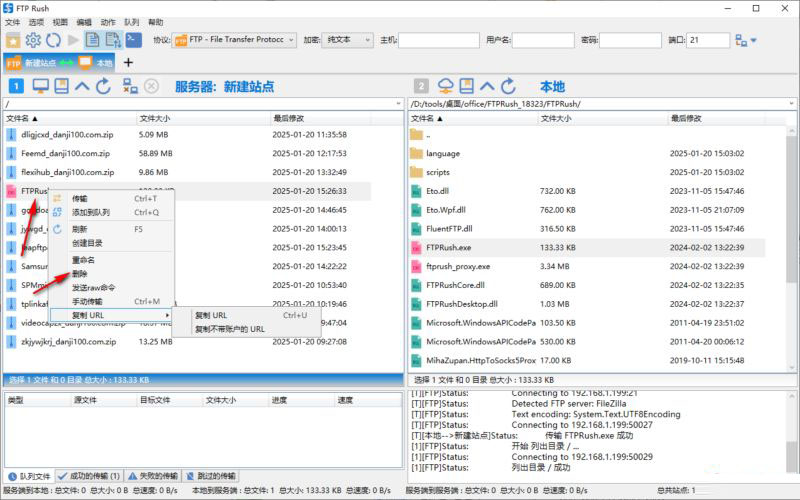800x500 pixels.
Task: Open the 文件 menu
Action: [12, 22]
